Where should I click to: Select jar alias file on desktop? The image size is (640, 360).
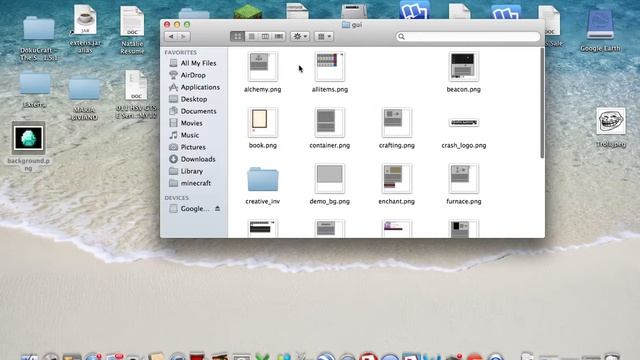[x=85, y=20]
